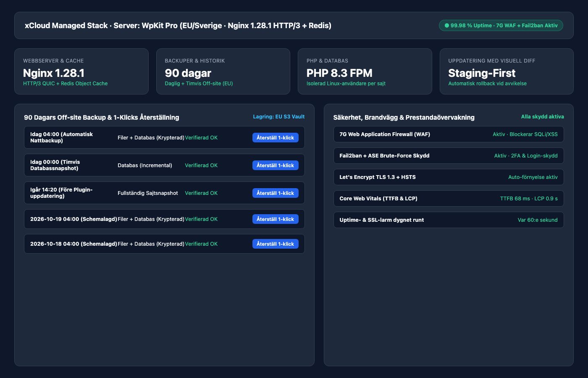Click the Daglig + Timvis Off-site (EU) subtitle

(x=199, y=84)
